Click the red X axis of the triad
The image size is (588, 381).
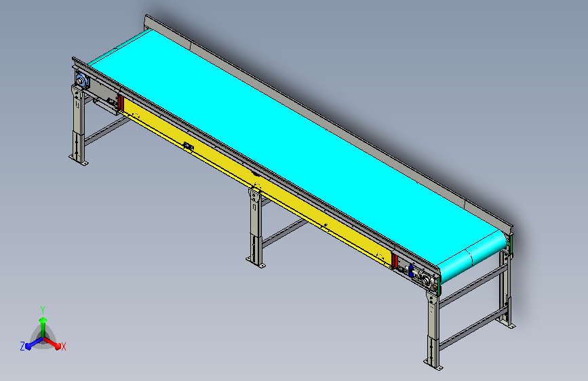point(54,343)
